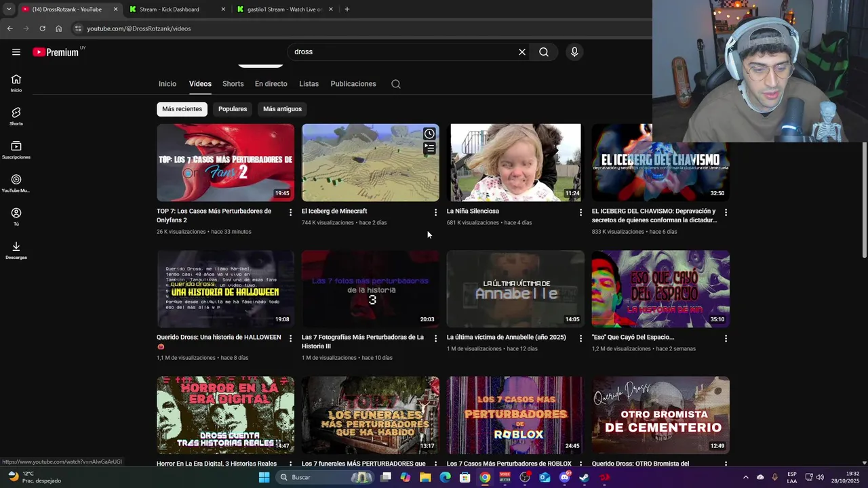Sort videos by Populares

tap(233, 109)
